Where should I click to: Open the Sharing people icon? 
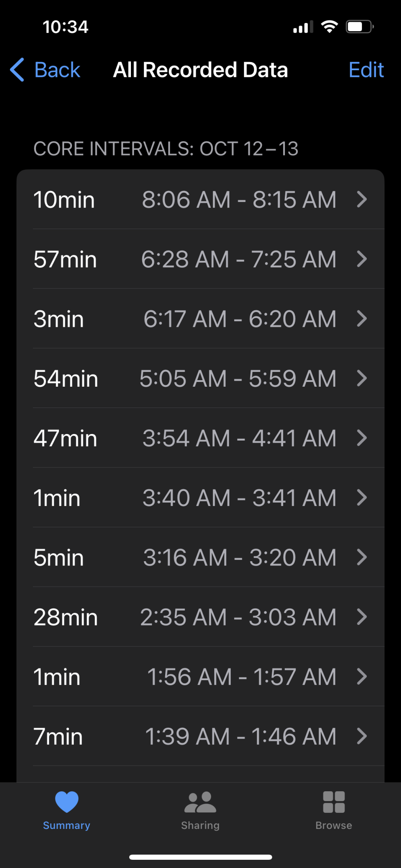(200, 802)
